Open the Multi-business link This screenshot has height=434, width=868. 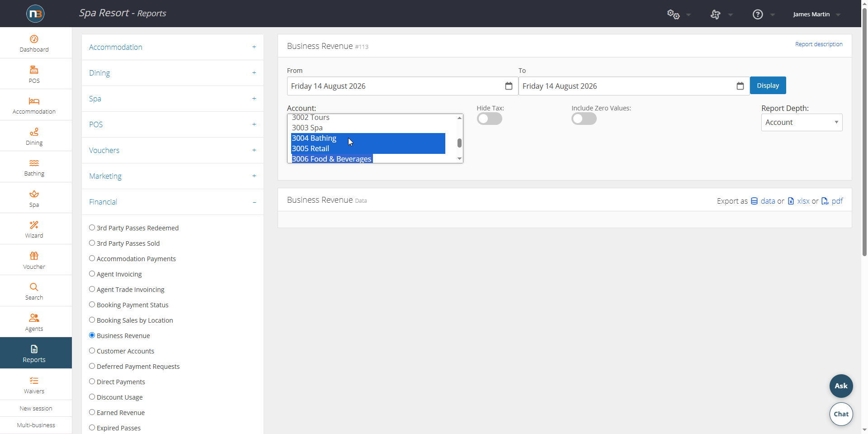pos(36,425)
